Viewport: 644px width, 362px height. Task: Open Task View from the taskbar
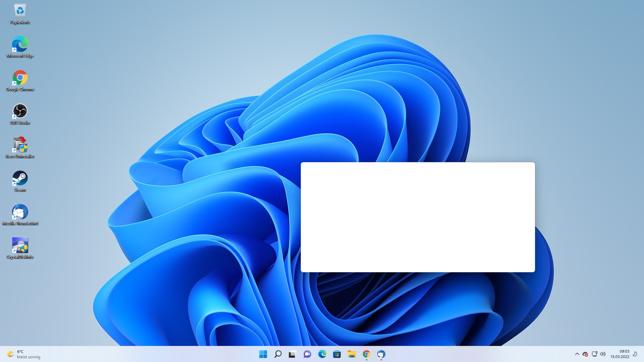click(x=292, y=354)
